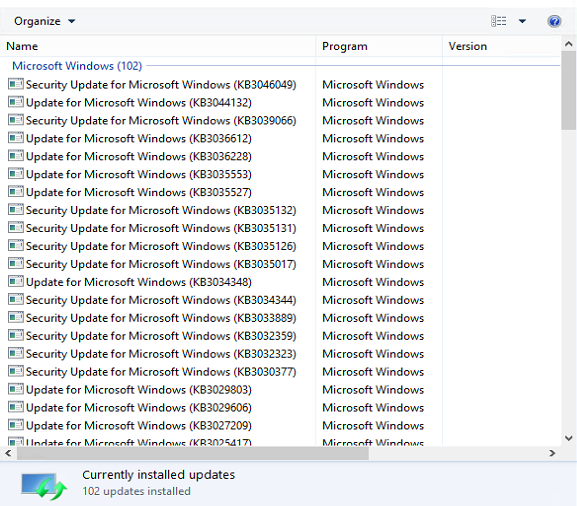577x506 pixels.
Task: Select Update for Microsoft Windows (KB3036228)
Action: click(x=139, y=157)
